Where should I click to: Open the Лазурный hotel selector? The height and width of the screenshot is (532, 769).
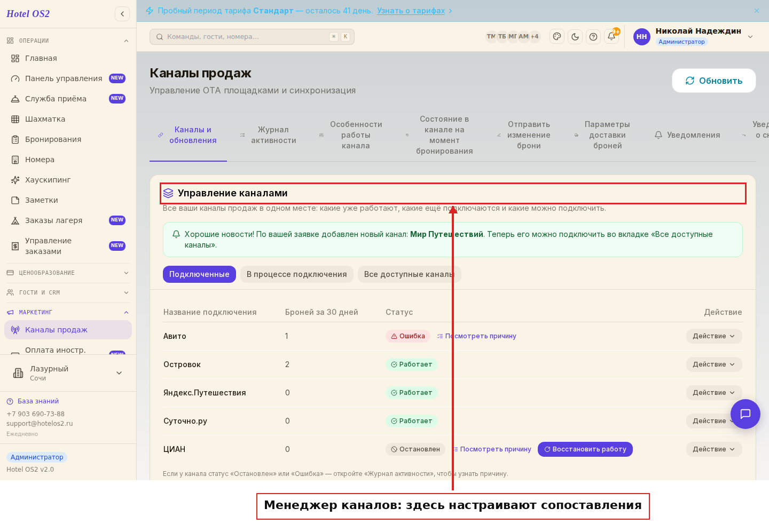[68, 373]
